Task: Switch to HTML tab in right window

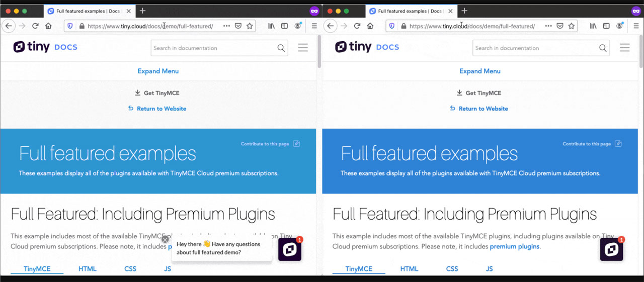Action: tap(409, 269)
